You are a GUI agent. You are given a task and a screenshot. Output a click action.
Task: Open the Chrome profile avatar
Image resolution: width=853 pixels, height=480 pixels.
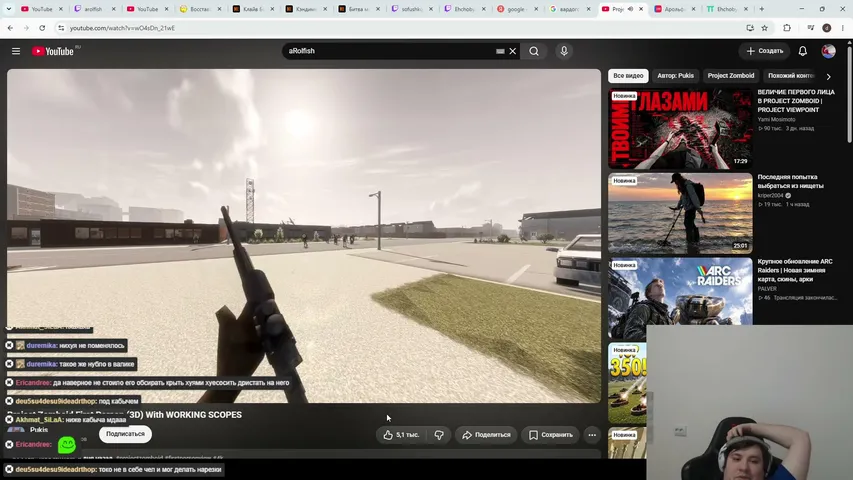[826, 28]
